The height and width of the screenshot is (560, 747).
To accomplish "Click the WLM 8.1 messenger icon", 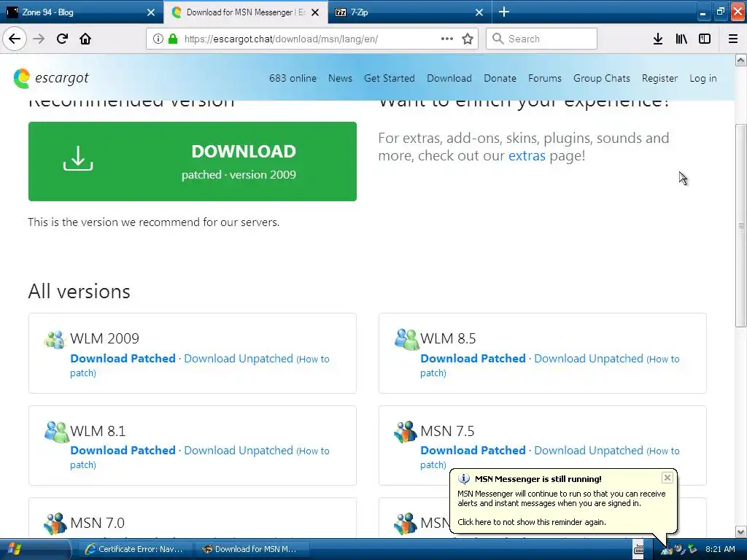I will tap(56, 432).
